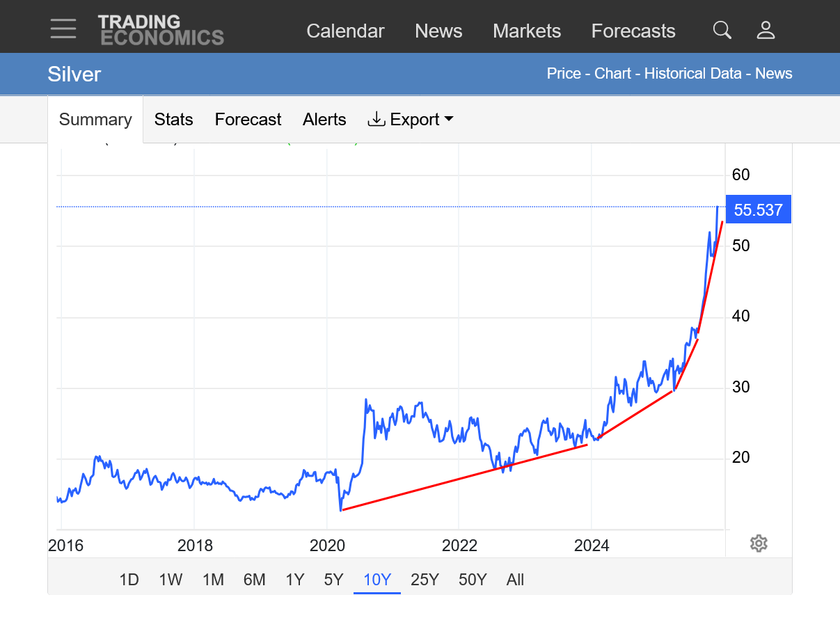Switch to the Forecast tab

pos(248,120)
